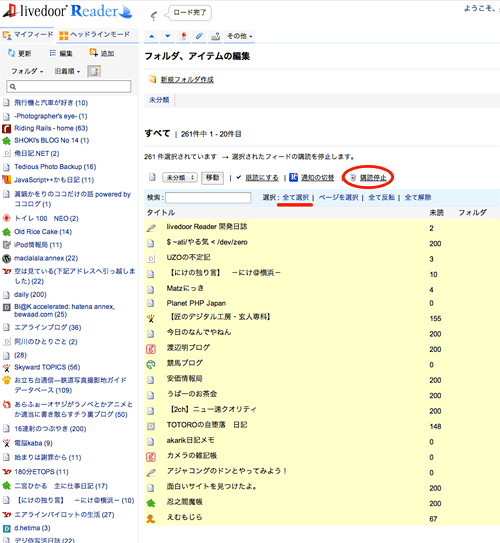Viewport: 500px width, 543px height.
Task: Open d.hetima feed in sidebar
Action: [32, 528]
